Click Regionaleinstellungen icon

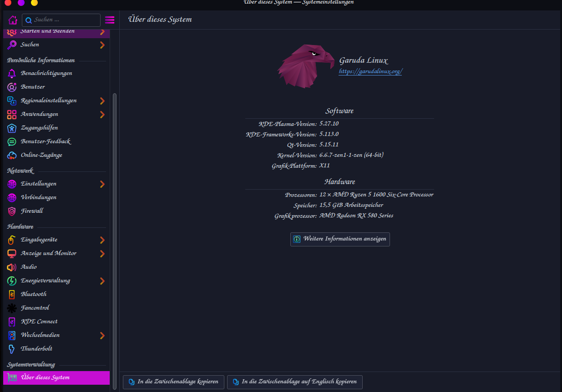point(12,101)
